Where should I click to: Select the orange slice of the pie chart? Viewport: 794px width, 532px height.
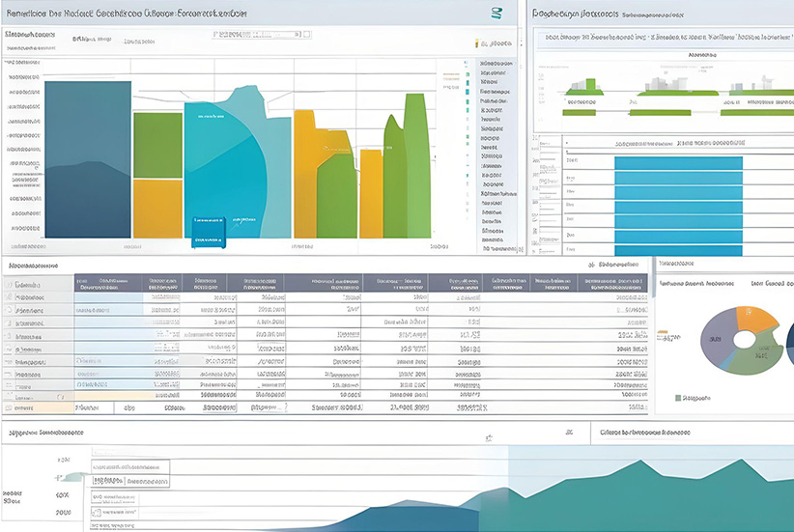[752, 320]
